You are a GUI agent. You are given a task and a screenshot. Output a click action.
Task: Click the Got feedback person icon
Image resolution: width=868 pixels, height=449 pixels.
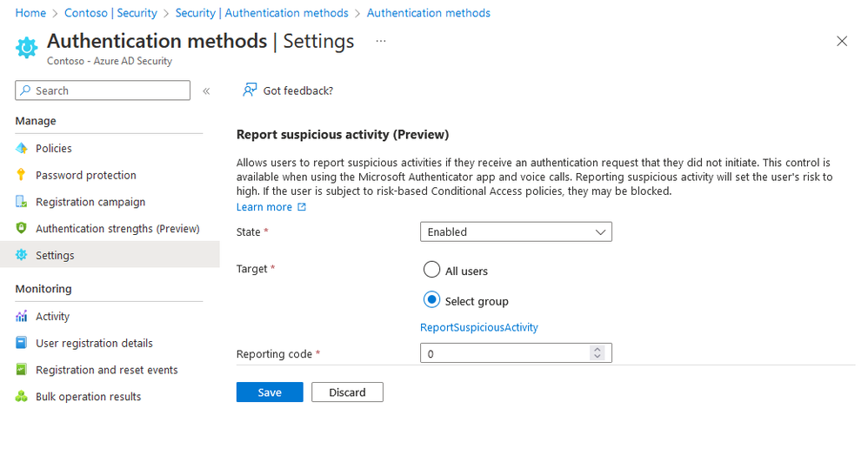[250, 90]
